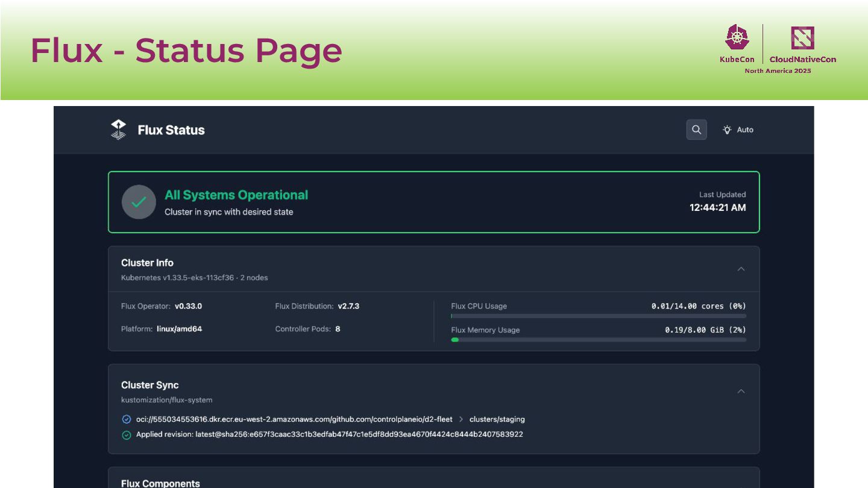Click the 0.01/14.00 cores (0%) value
The image size is (868, 488).
click(699, 306)
